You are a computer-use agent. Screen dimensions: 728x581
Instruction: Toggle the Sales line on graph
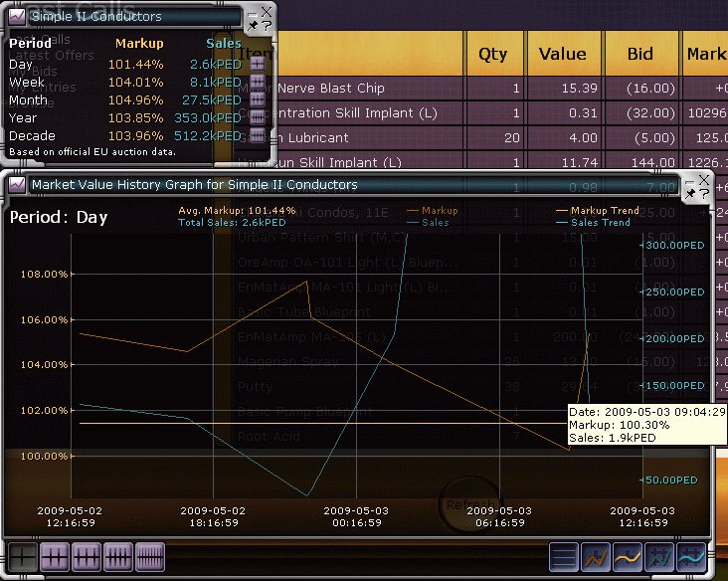pyautogui.click(x=659, y=557)
